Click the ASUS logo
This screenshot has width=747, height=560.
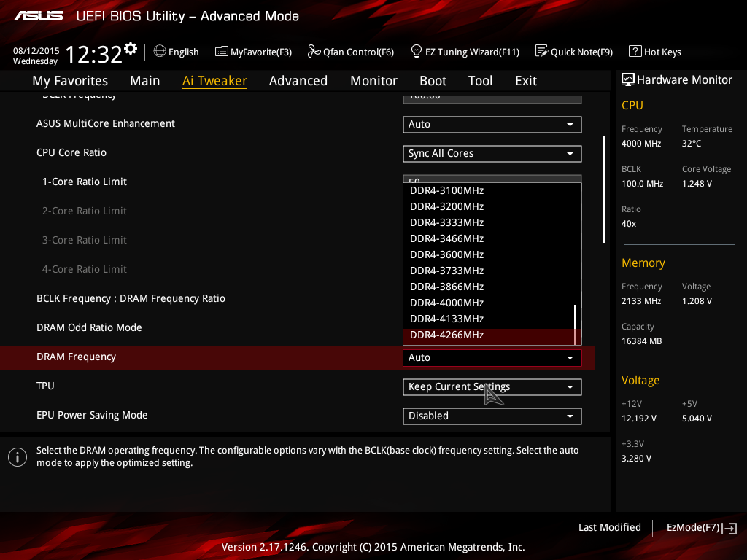[x=38, y=16]
